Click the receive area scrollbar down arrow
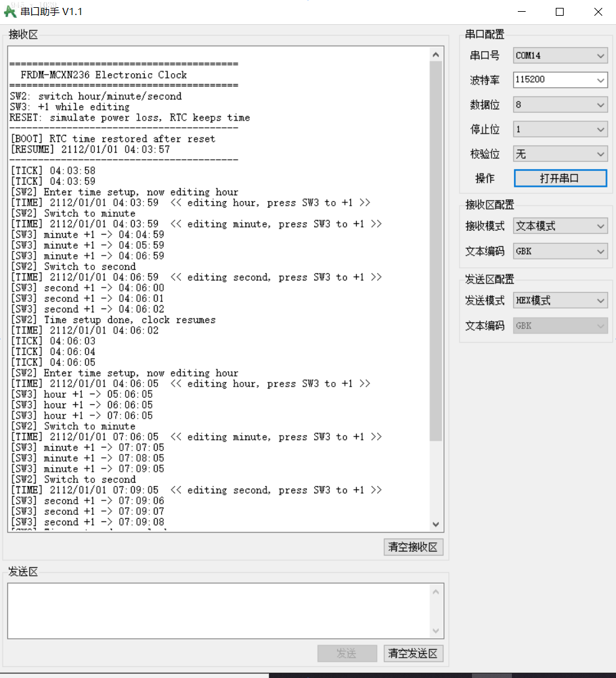The width and height of the screenshot is (616, 678). pyautogui.click(x=436, y=524)
